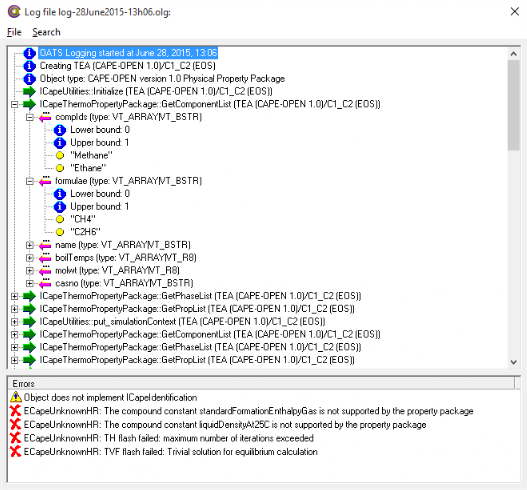This screenshot has width=527, height=490.
Task: Click the warning icon for ICapeIdentification error
Action: point(15,397)
